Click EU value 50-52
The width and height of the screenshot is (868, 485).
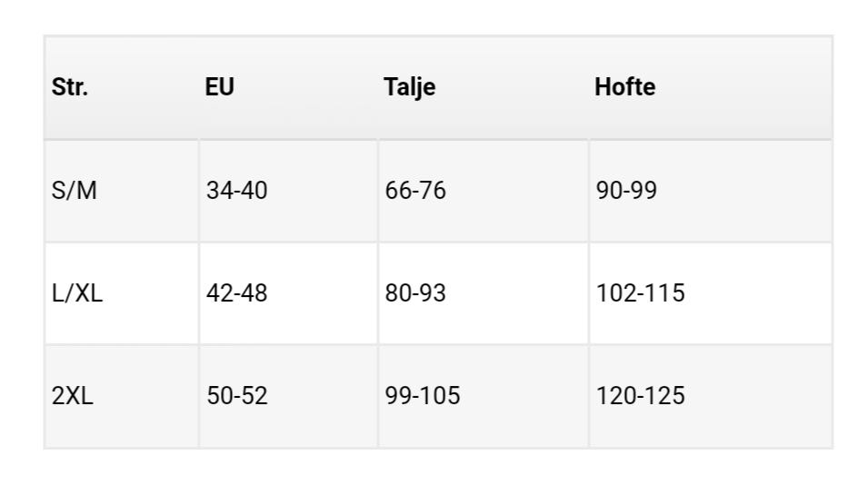click(236, 396)
